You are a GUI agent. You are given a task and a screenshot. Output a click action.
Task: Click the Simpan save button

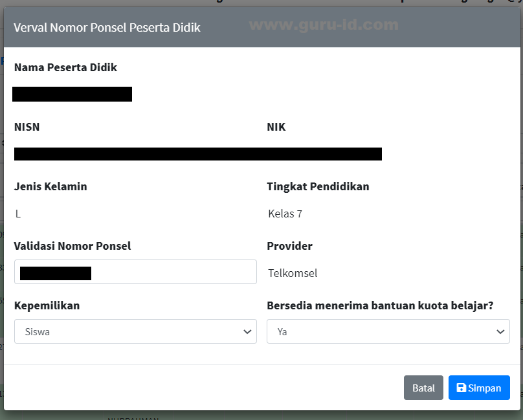[x=479, y=388]
